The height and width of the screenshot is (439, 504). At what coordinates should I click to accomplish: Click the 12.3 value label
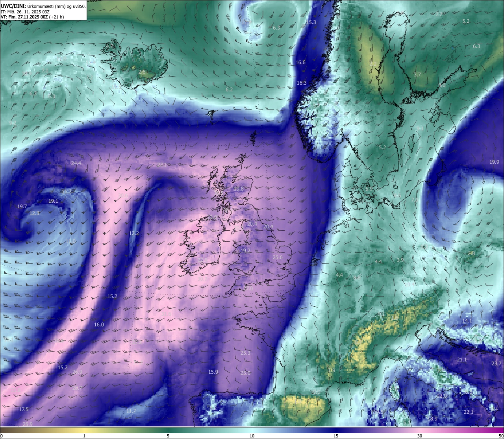(x=35, y=213)
